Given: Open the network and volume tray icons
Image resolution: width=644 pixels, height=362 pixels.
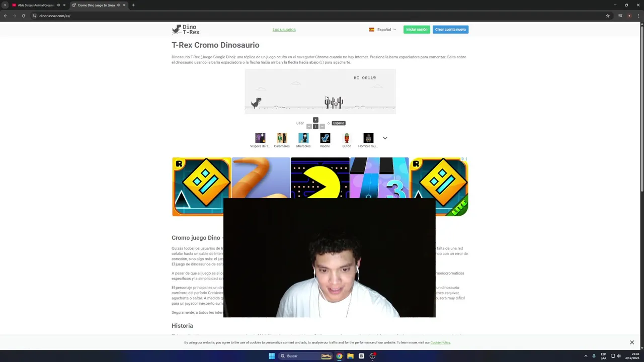Looking at the screenshot, I should pos(615,356).
